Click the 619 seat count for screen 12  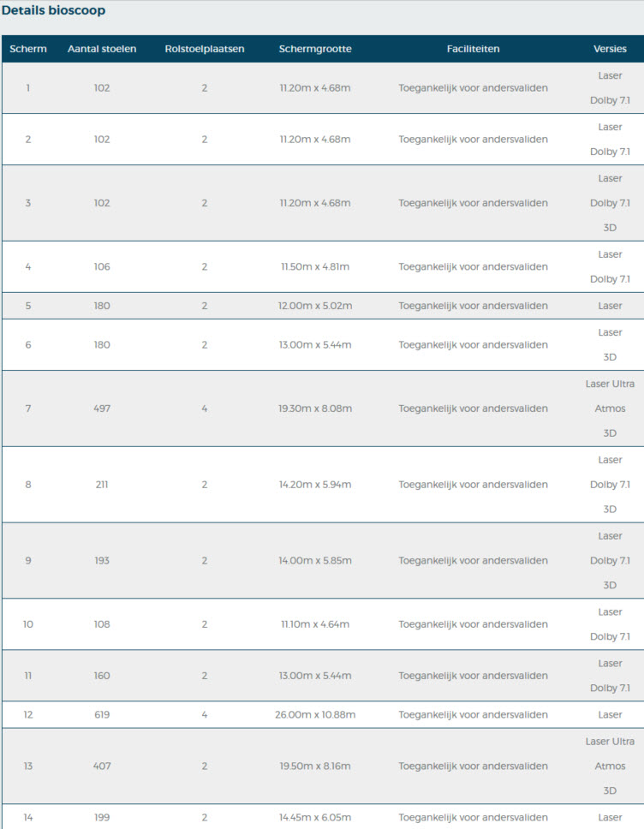coord(102,714)
